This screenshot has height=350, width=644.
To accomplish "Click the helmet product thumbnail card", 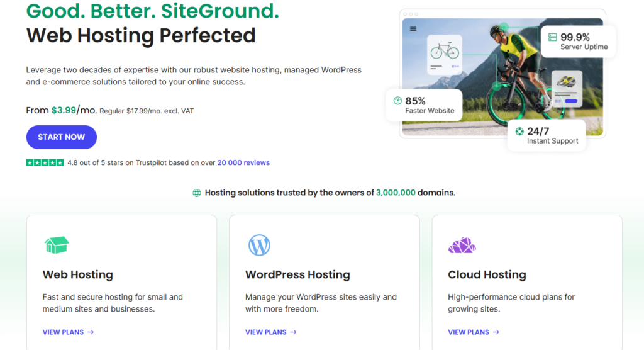I will click(567, 89).
